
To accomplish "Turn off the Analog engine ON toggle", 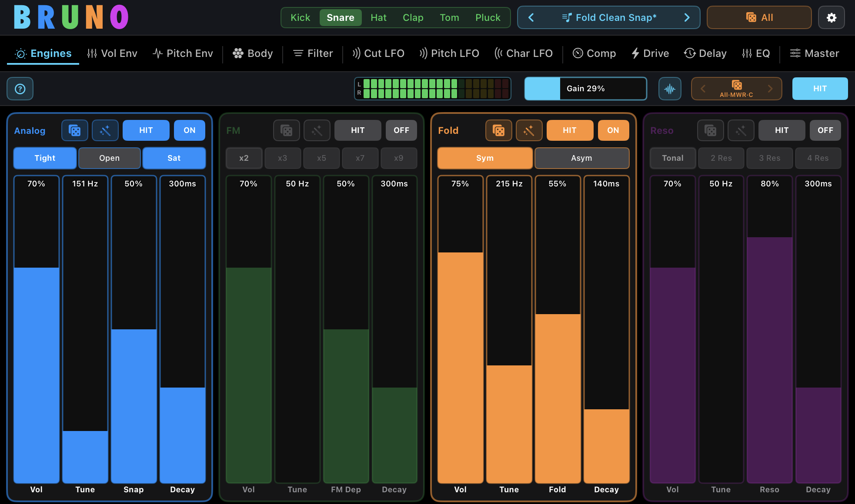I will 190,130.
